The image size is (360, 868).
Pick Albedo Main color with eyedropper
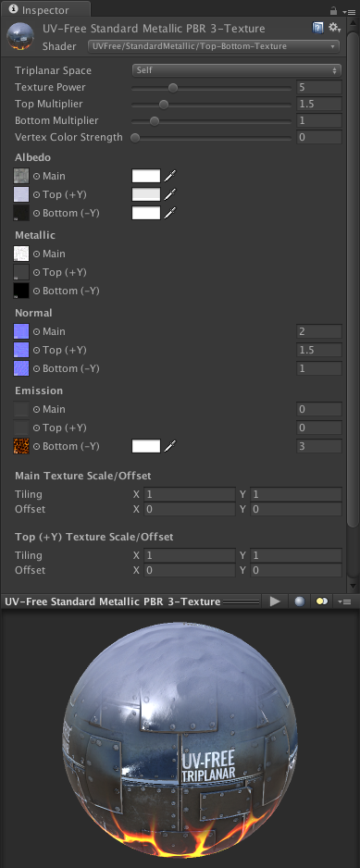(170, 176)
